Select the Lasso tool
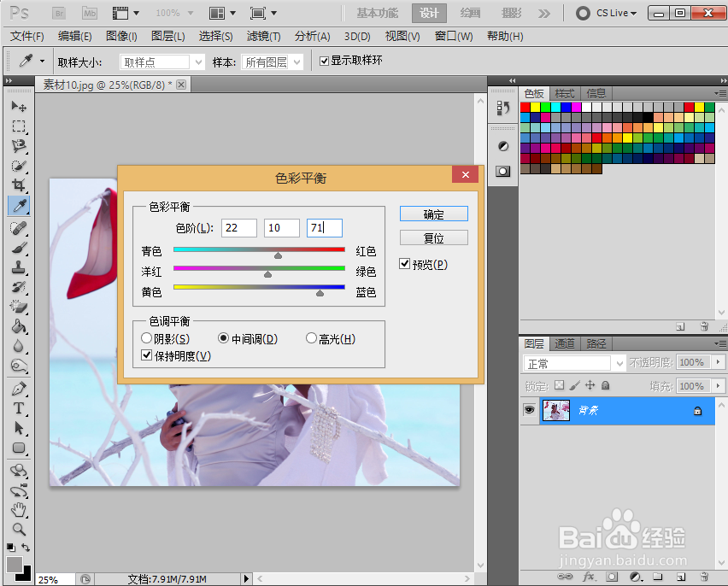The width and height of the screenshot is (728, 586). [x=19, y=146]
